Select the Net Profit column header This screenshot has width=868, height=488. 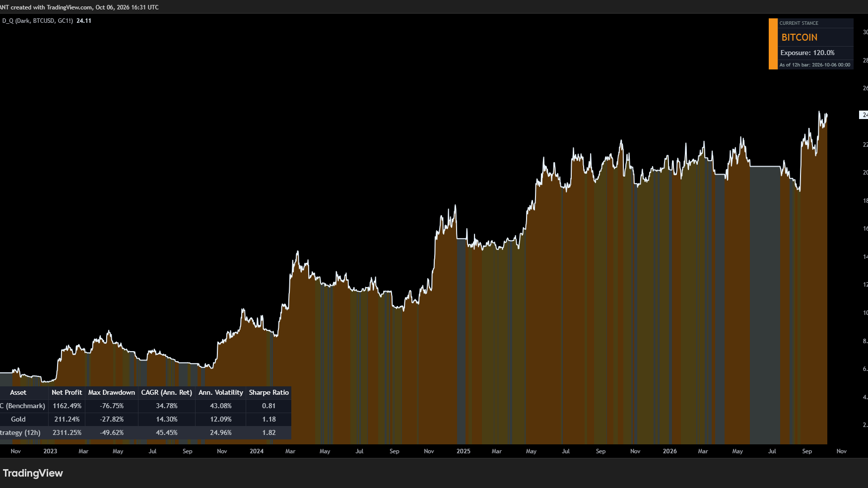[67, 392]
